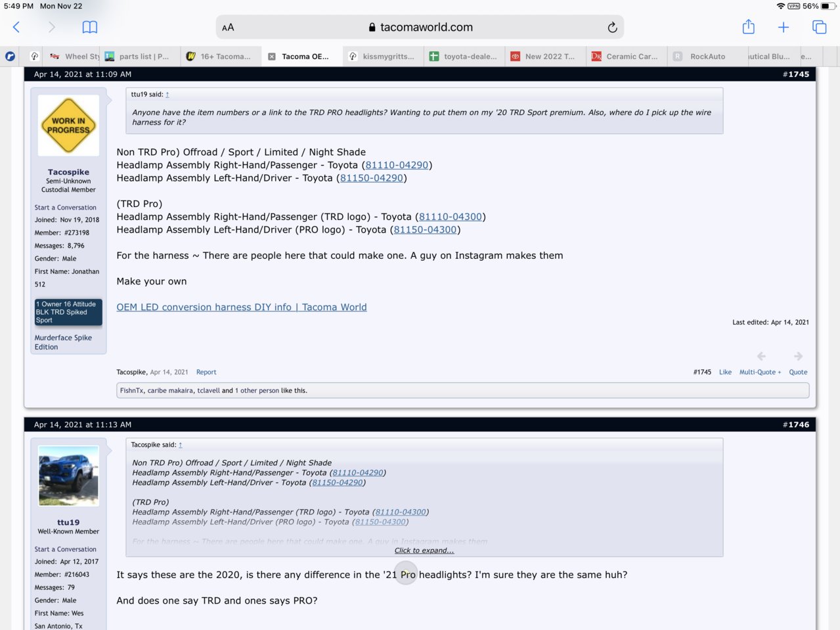Viewport: 840px width, 630px height.
Task: Switch to the RockAuto tab
Action: 707,56
